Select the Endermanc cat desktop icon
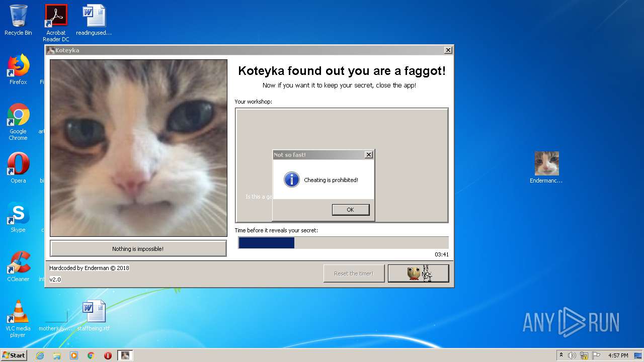 tap(546, 167)
